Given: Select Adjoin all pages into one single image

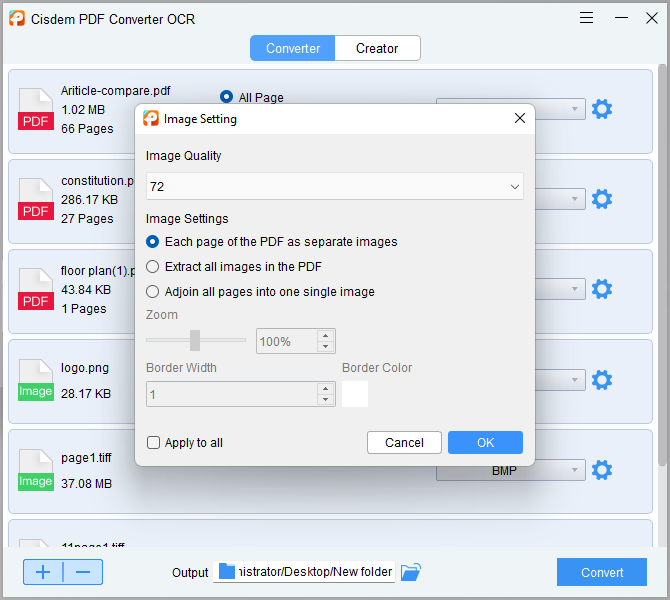Looking at the screenshot, I should coord(153,291).
